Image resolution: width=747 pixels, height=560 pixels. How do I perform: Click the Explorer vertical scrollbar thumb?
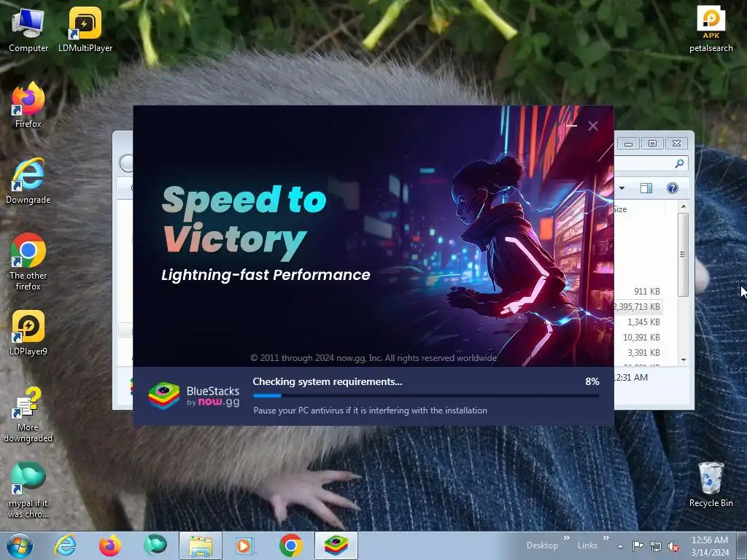pos(683,254)
